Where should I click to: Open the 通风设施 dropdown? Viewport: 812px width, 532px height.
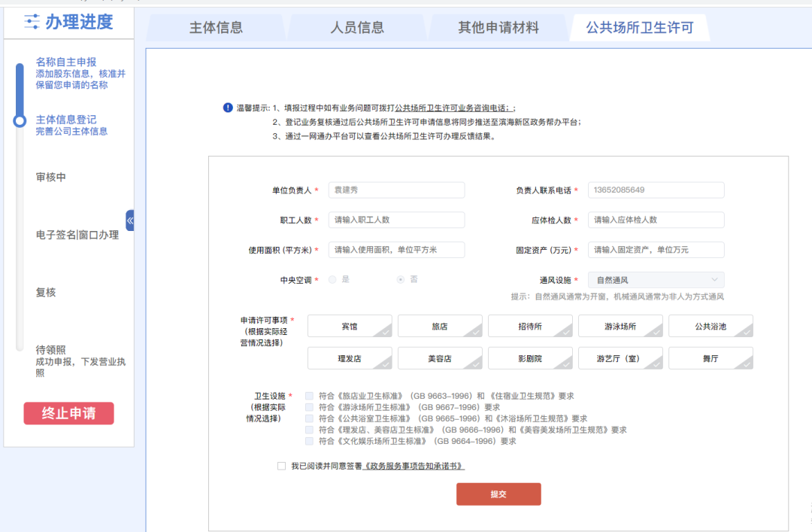(656, 280)
